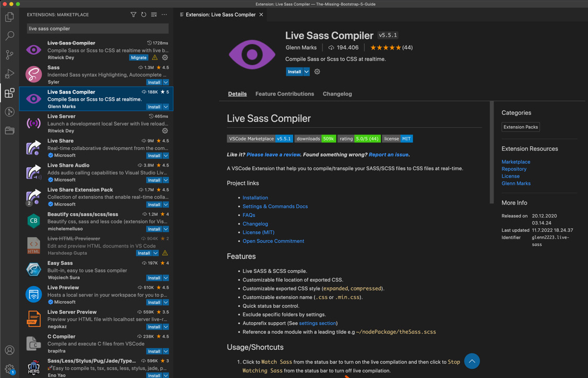Screen dimensions: 588x378
Task: Open the Run and Debug view
Action: [9, 74]
